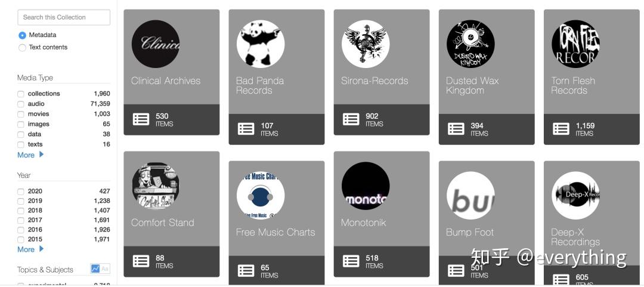Toggle the Aa sort icon by Topics
This screenshot has width=644, height=287.
pyautogui.click(x=105, y=269)
